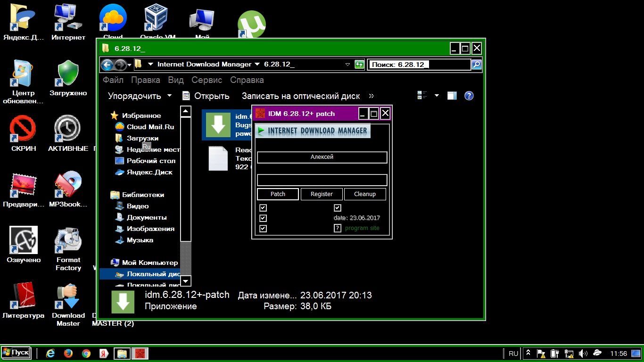Open Explorer help question mark icon

point(469,96)
